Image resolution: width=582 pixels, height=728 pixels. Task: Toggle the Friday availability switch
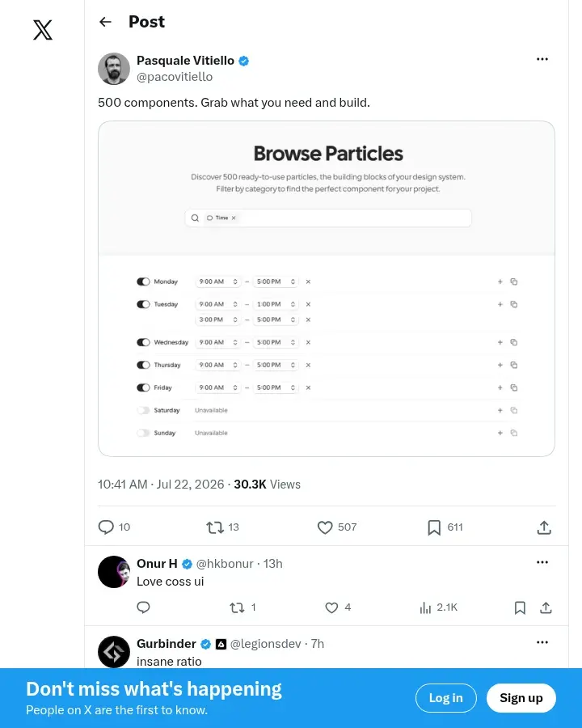point(143,387)
